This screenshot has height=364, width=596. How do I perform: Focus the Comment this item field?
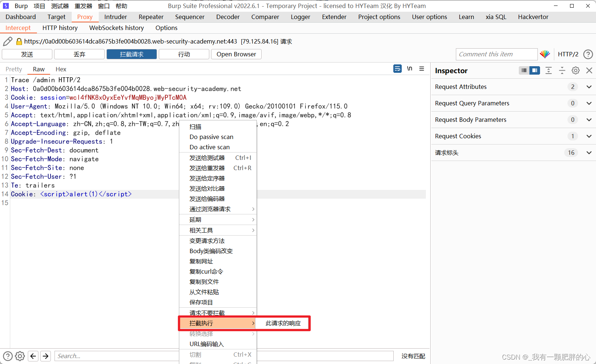496,54
